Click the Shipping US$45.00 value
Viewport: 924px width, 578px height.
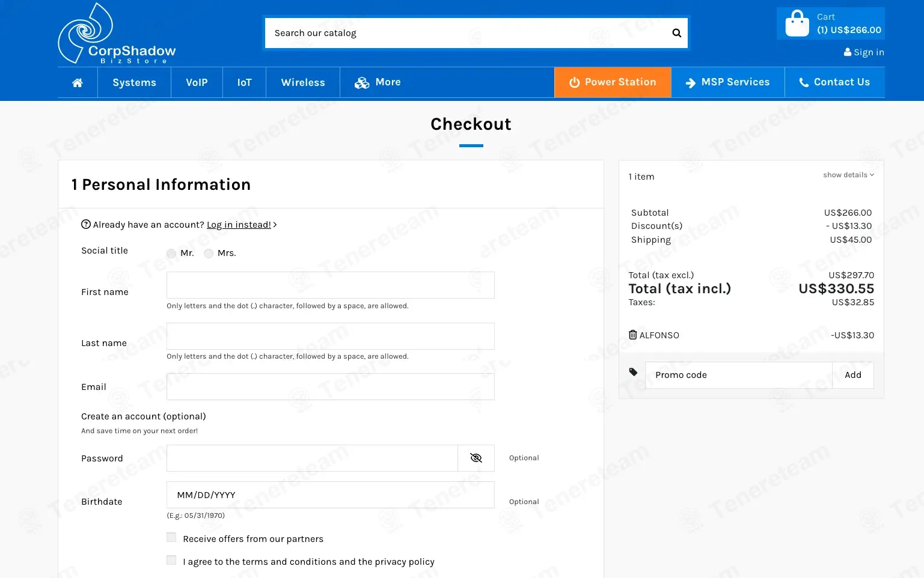(851, 240)
